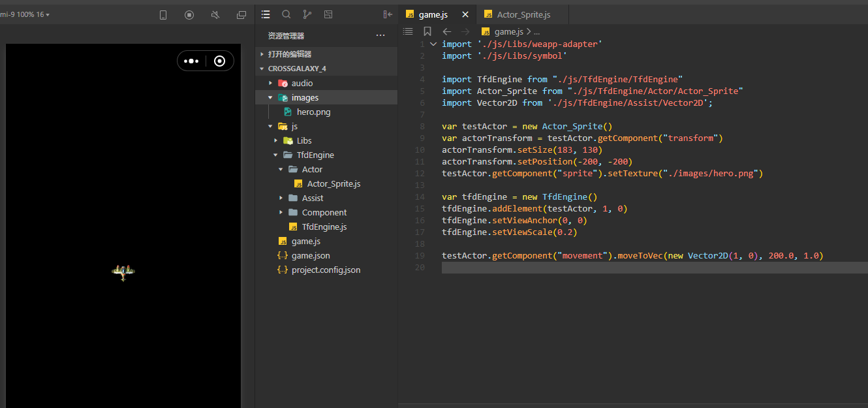Viewport: 868px width, 408px height.
Task: Expand the Component folder
Action: click(x=326, y=212)
